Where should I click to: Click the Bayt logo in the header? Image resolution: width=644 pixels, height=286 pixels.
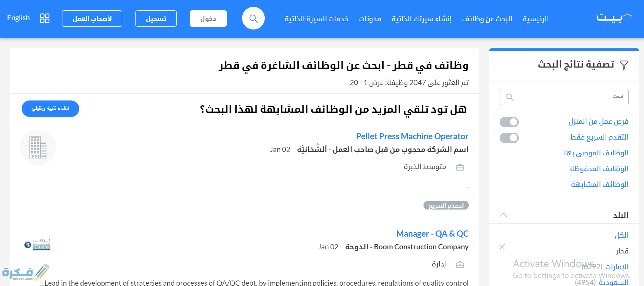(x=613, y=17)
